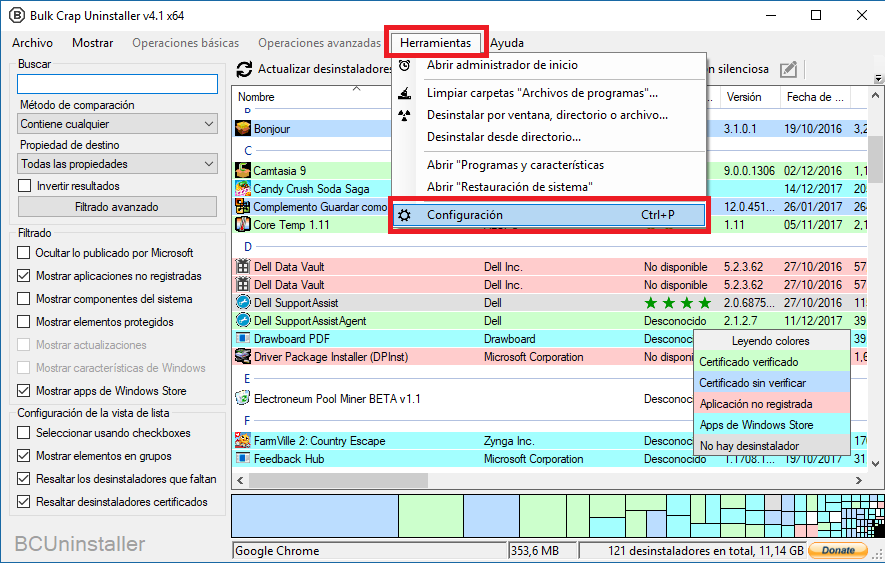885x563 pixels.
Task: Click the edit pencil icon in the toolbar
Action: 788,69
